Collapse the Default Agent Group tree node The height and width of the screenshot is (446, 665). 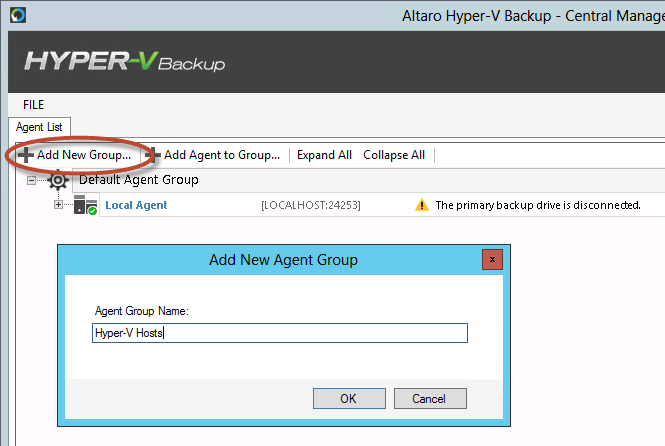pos(31,181)
